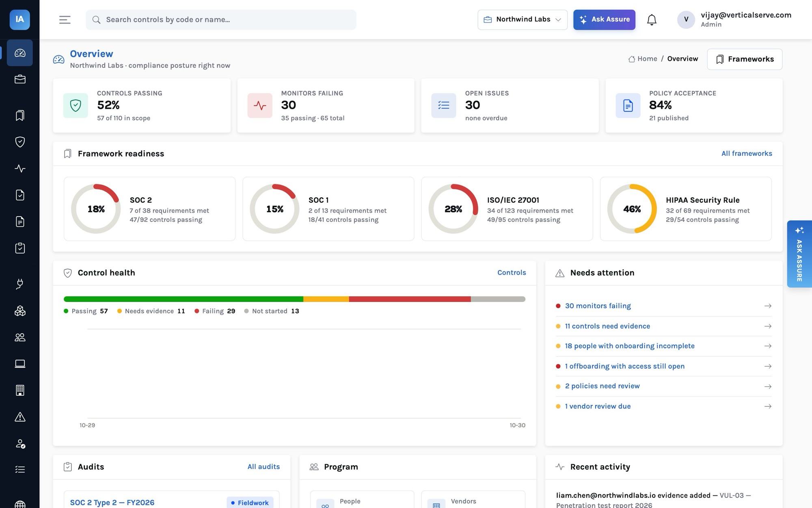Viewport: 812px width, 508px height.
Task: Open the people group icon in sidebar
Action: [20, 337]
